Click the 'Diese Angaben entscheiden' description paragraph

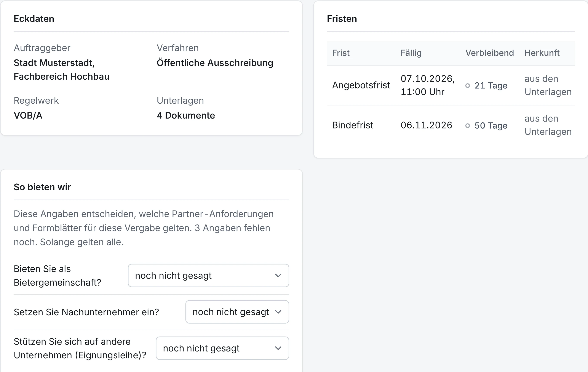(x=144, y=228)
